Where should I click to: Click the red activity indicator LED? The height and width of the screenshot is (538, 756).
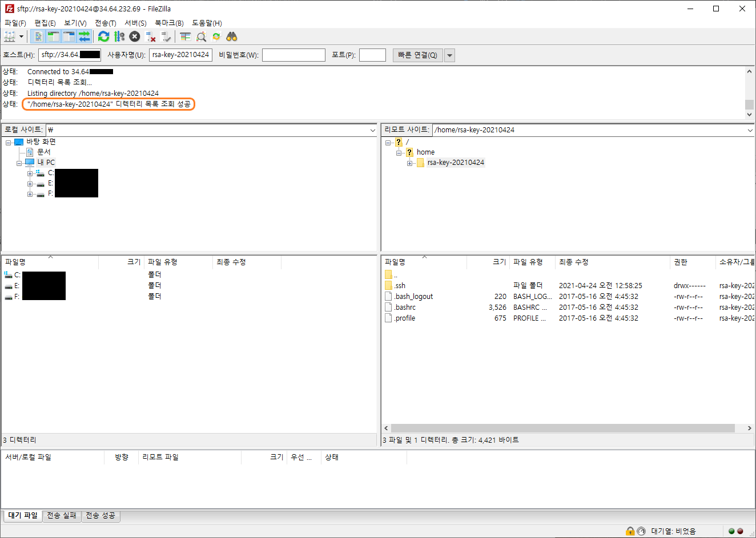click(x=741, y=531)
